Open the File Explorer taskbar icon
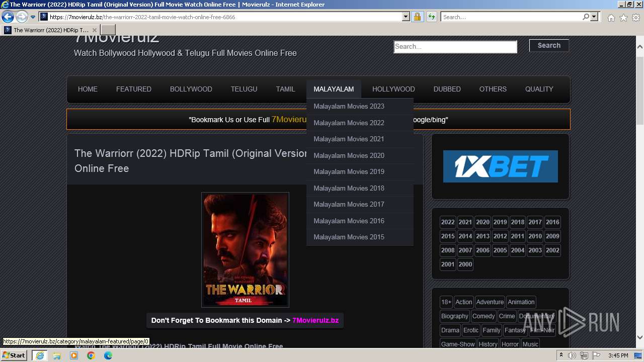This screenshot has width=644, height=362. [x=57, y=355]
